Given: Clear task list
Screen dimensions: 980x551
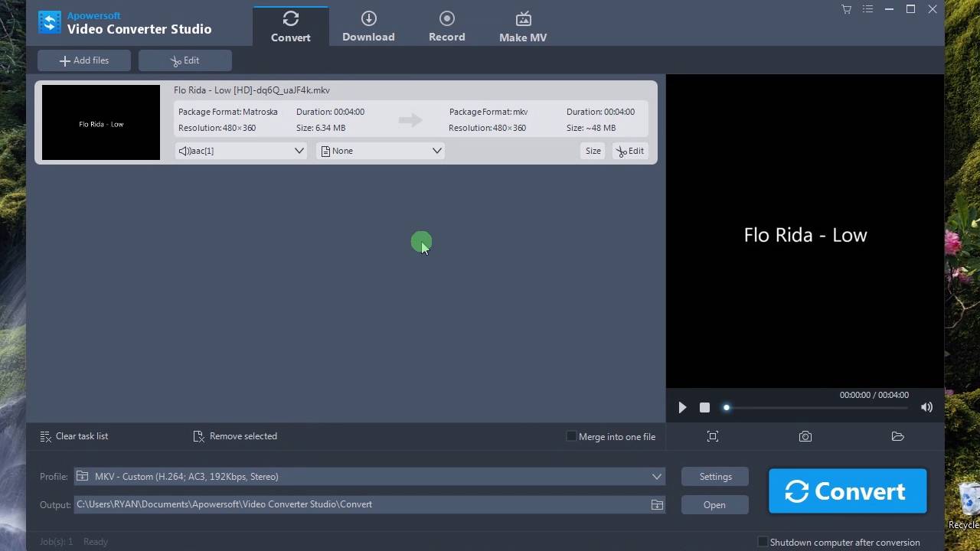Looking at the screenshot, I should coord(74,436).
